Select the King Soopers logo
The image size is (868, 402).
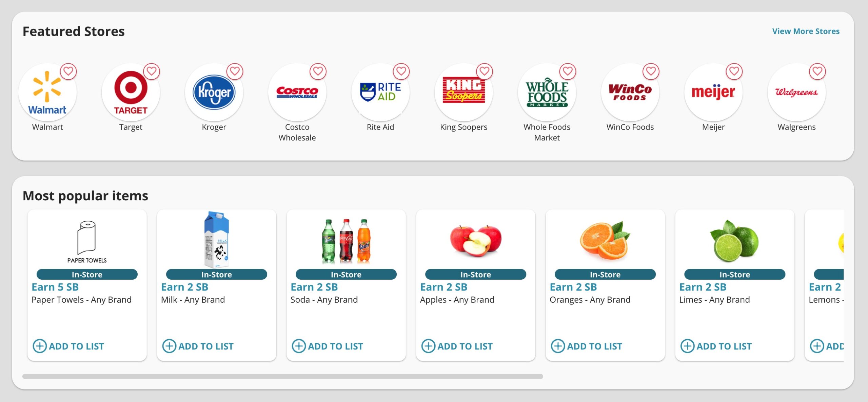(463, 92)
